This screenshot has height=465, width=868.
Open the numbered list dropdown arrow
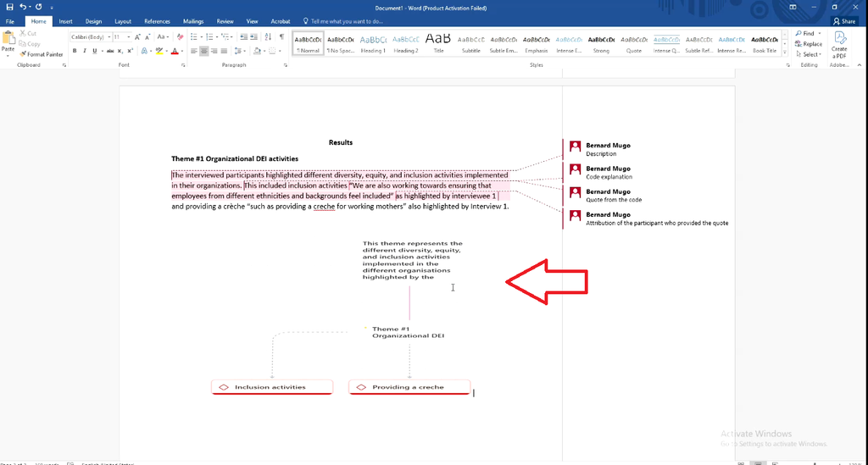216,37
